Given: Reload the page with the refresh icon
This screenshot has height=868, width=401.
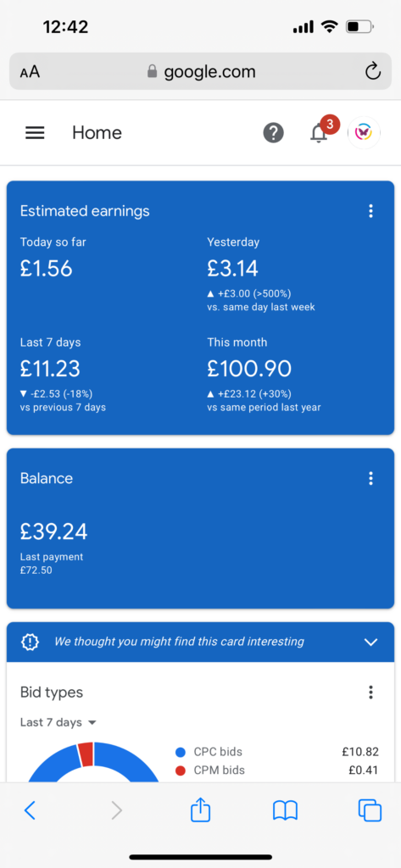Looking at the screenshot, I should pyautogui.click(x=373, y=71).
